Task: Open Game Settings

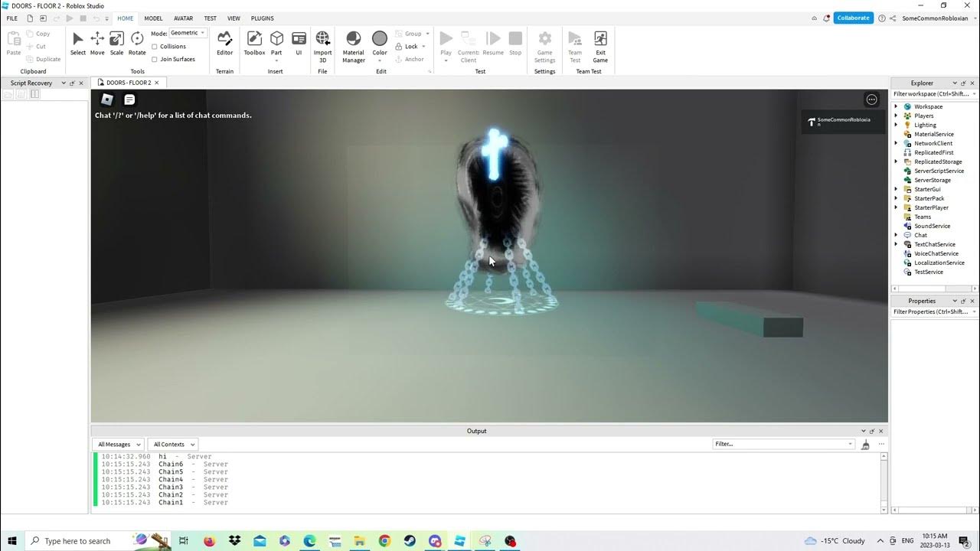Action: (x=544, y=46)
